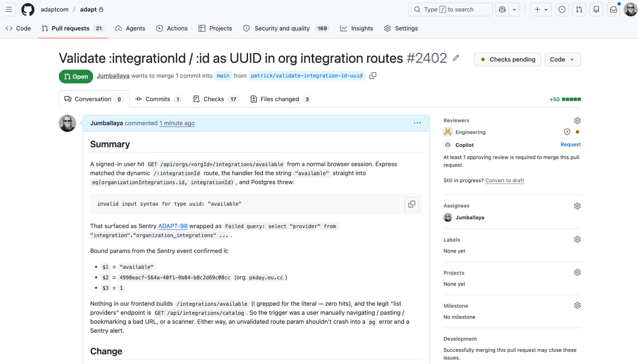Switch to the Projects tab
The image size is (638, 364).
pos(215,28)
